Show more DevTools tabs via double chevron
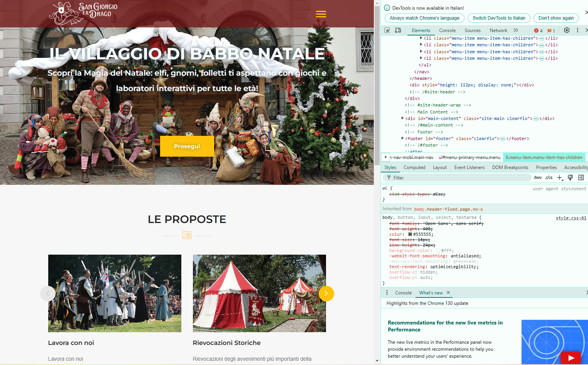Image resolution: width=588 pixels, height=365 pixels. tap(516, 30)
